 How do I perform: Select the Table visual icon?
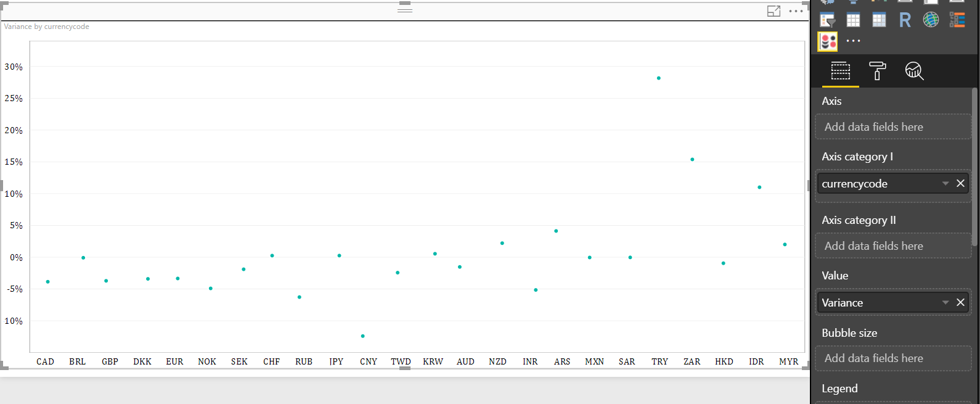tap(854, 20)
